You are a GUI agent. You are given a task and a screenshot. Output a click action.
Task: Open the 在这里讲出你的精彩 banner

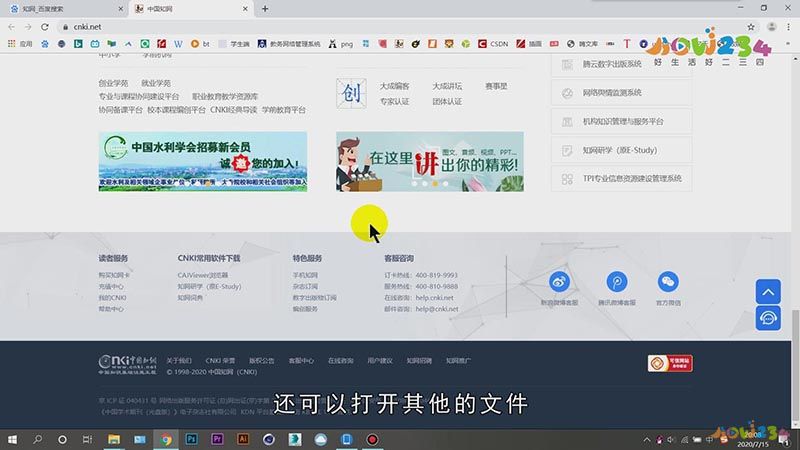430,162
